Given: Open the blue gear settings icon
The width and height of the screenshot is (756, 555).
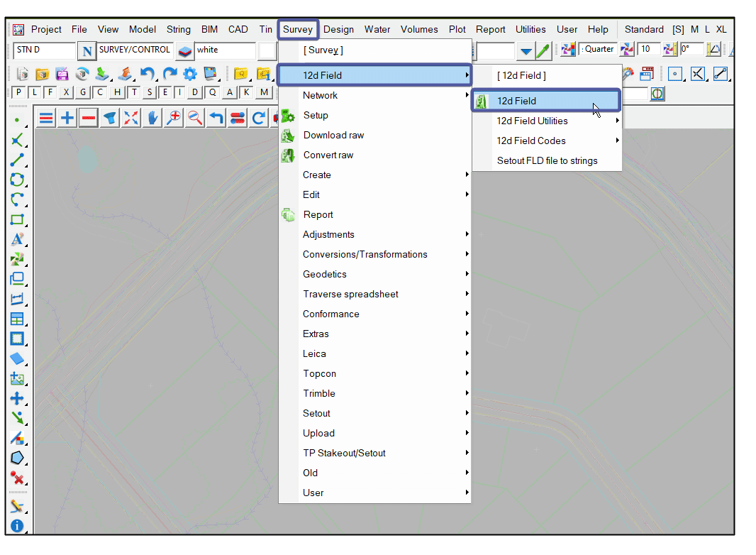Looking at the screenshot, I should 190,74.
